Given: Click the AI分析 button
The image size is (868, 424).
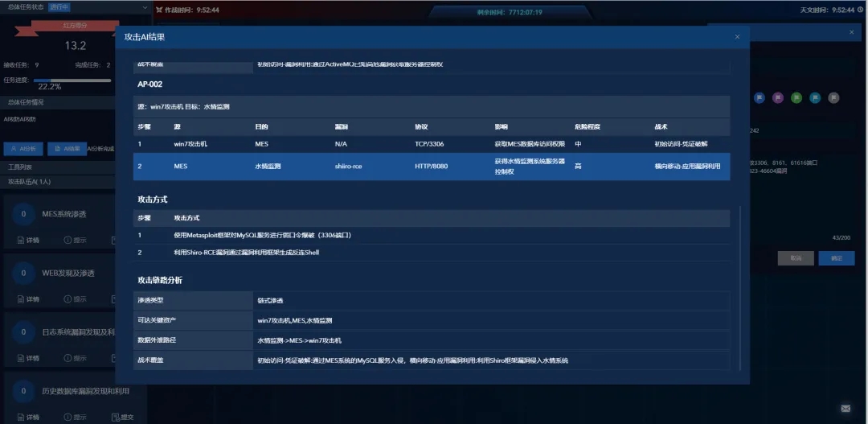Looking at the screenshot, I should [23, 149].
